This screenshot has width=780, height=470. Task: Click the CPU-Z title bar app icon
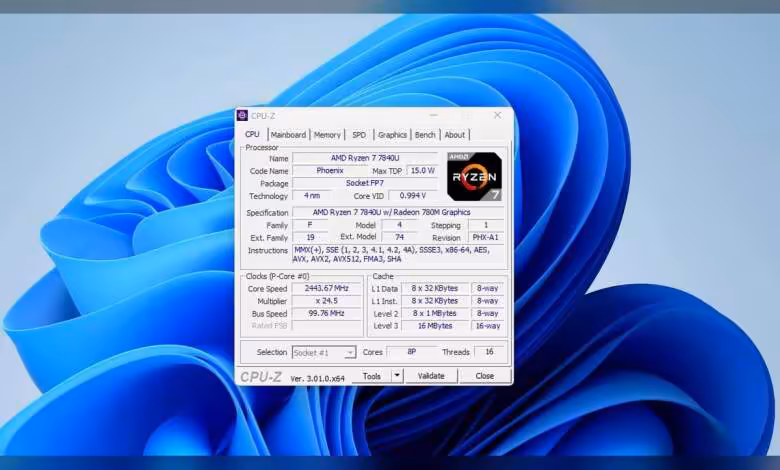point(242,115)
